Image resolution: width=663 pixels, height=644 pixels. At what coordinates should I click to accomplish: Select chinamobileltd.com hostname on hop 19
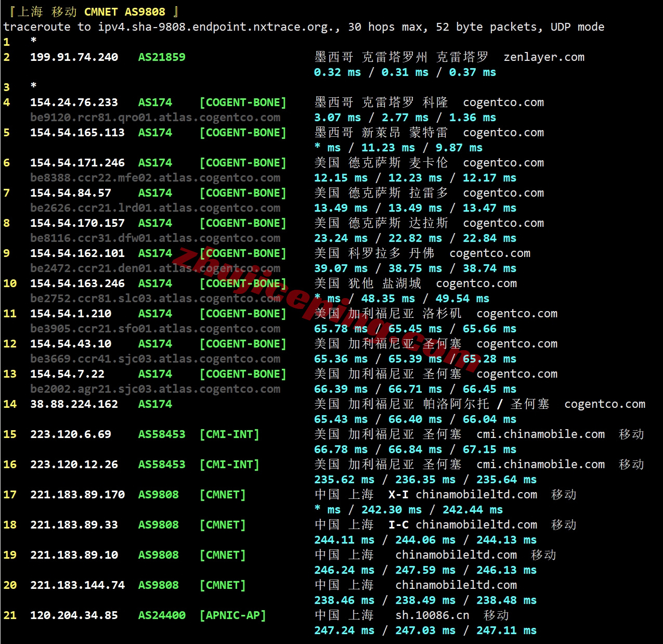[x=457, y=555]
